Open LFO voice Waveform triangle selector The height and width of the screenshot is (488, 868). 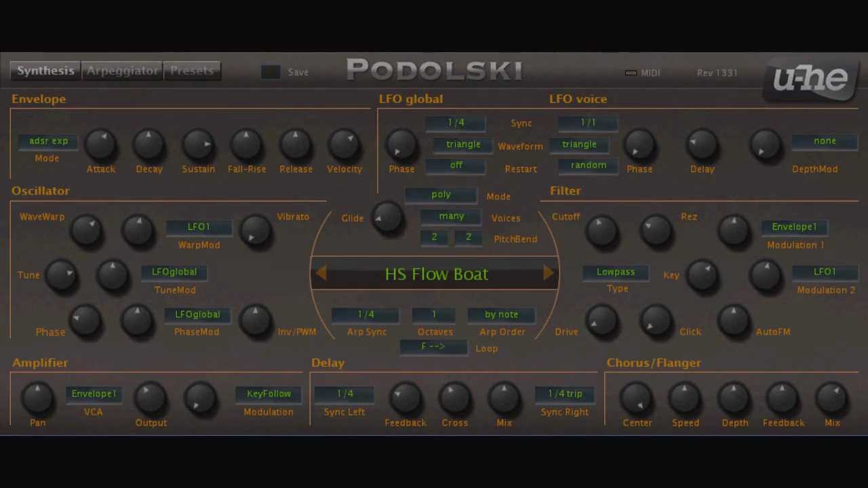click(x=579, y=145)
